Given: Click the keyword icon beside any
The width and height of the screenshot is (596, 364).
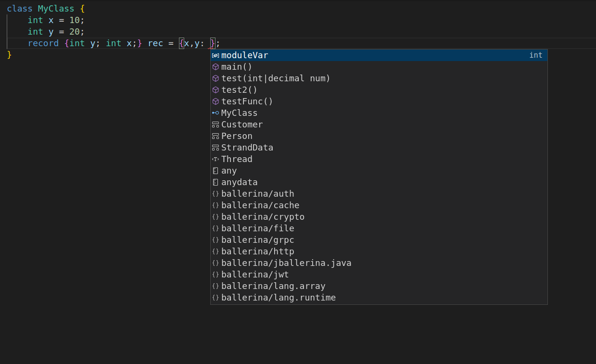Looking at the screenshot, I should pos(216,171).
